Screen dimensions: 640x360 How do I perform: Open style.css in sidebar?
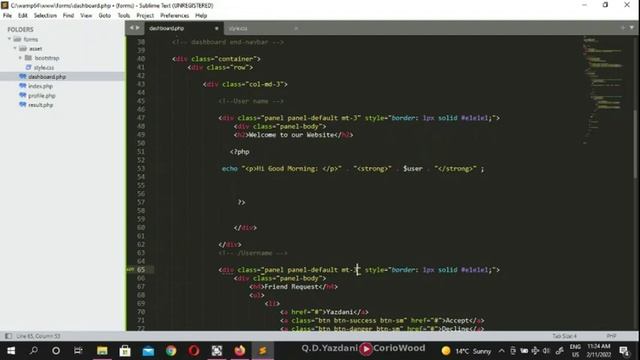pyautogui.click(x=44, y=67)
